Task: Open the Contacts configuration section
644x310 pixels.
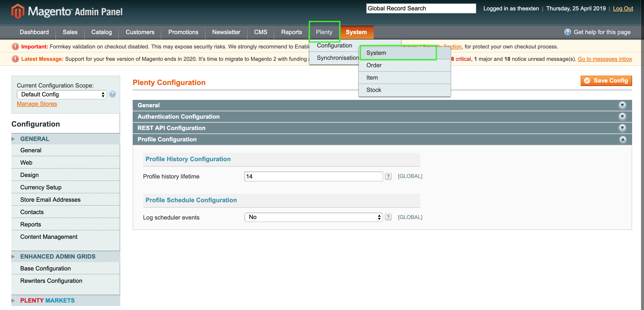Action: (66, 212)
